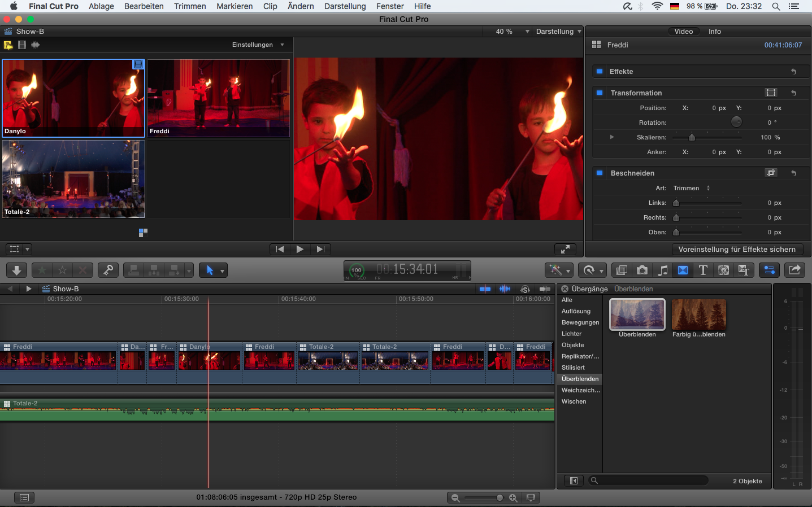Switch to the Video inspector tab

pos(683,32)
